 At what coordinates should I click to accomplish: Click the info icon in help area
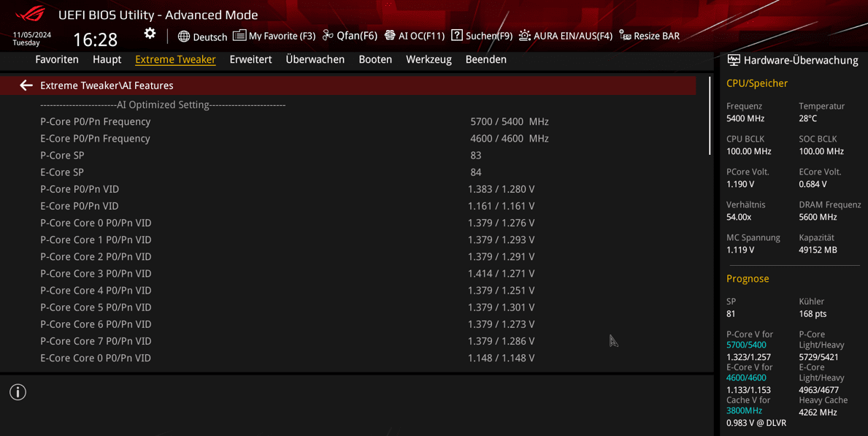coord(18,392)
